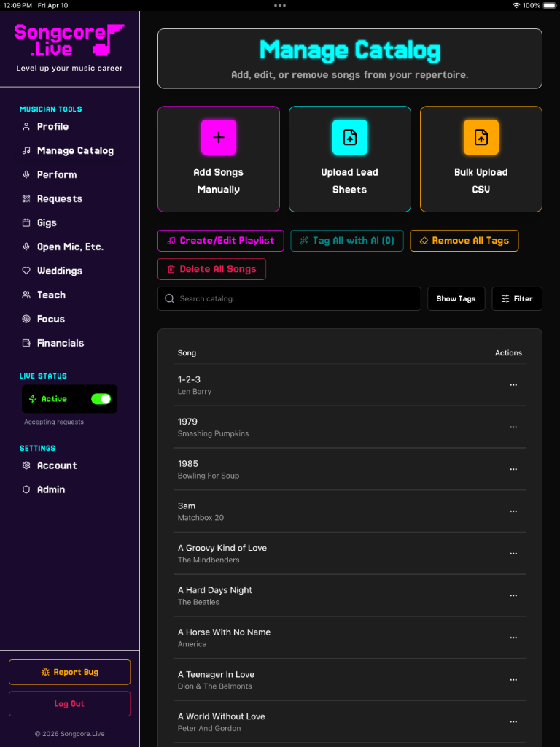Viewport: 560px width, 747px height.
Task: Click the artist Peter And Gordon
Action: [209, 729]
